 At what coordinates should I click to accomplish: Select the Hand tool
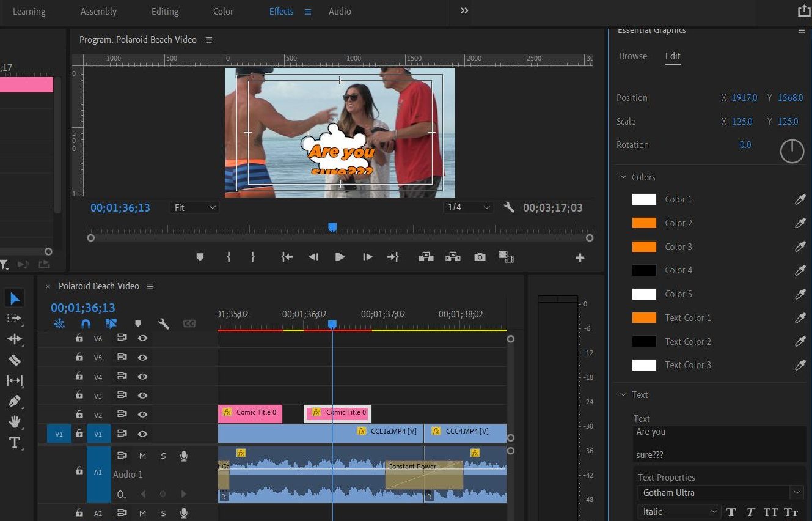(15, 422)
